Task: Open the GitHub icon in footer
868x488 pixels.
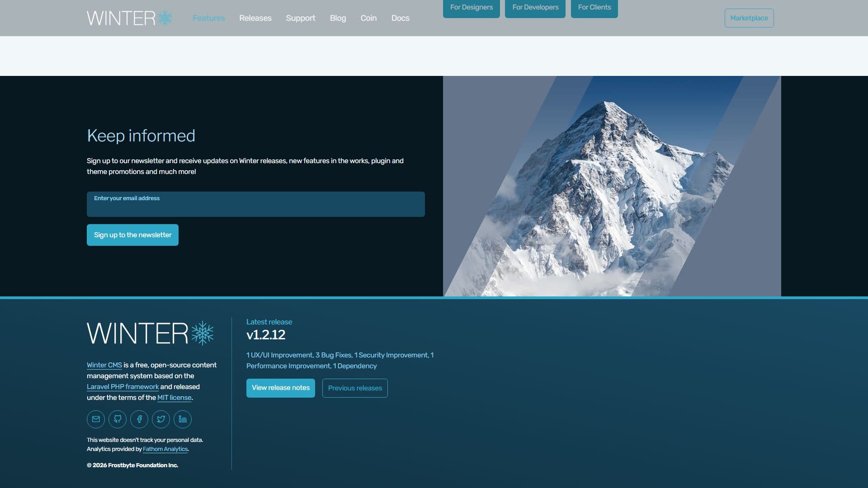Action: (118, 419)
